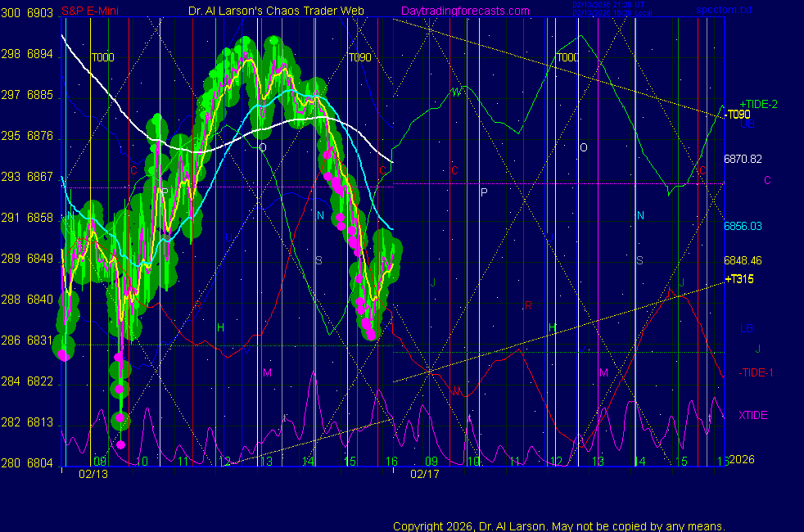
Task: Click the blue UB label on the right
Action: (748, 125)
